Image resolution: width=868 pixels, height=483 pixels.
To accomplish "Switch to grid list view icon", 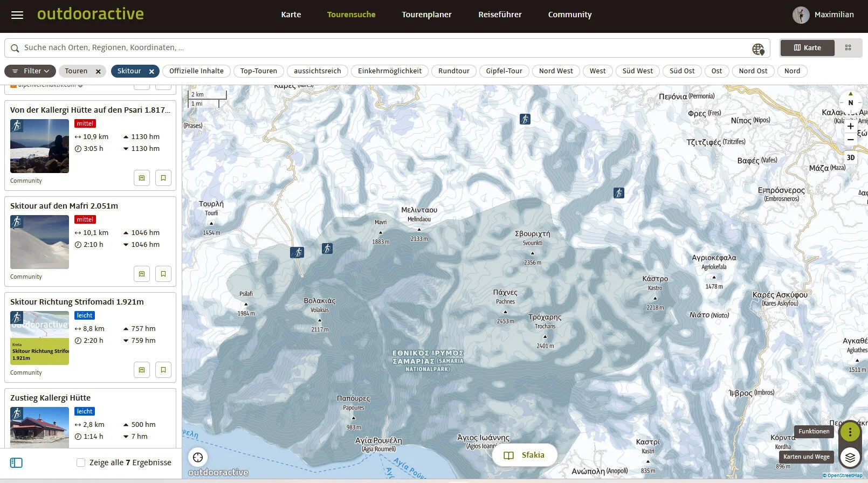I will [848, 48].
